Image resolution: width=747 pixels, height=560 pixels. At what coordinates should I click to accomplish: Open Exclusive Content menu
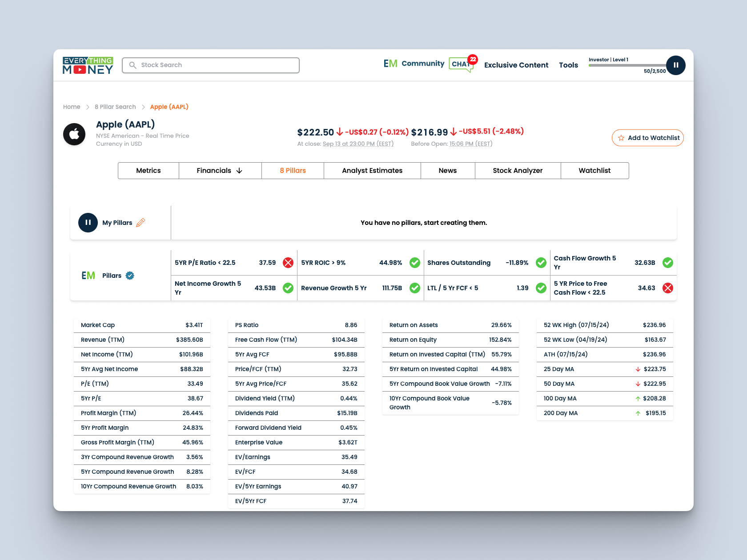click(x=516, y=65)
